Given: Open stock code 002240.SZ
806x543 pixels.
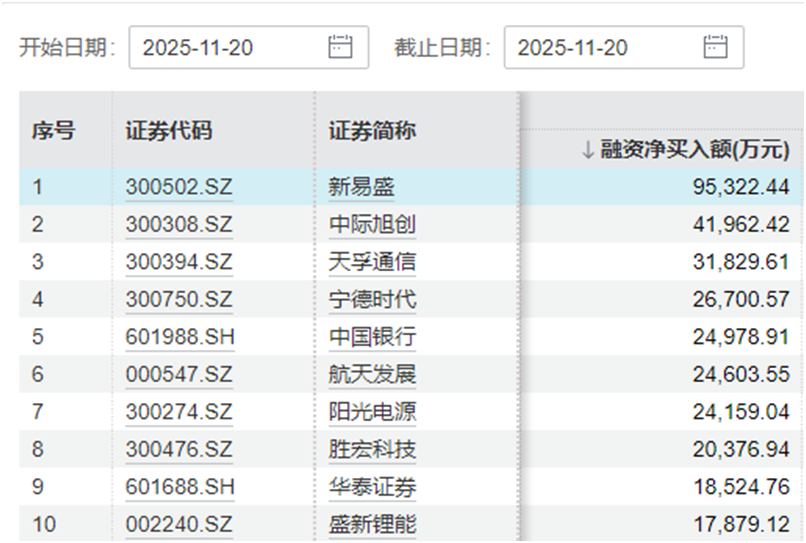Looking at the screenshot, I should 179,524.
